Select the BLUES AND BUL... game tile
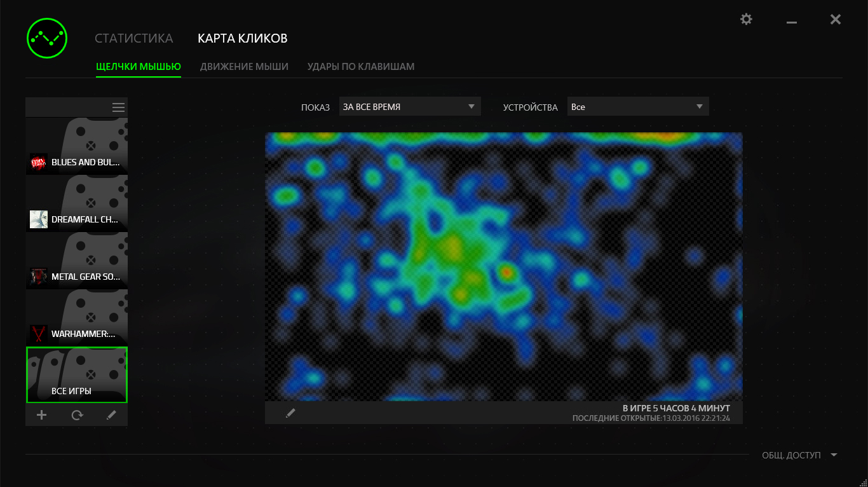The image size is (868, 487). tap(77, 146)
